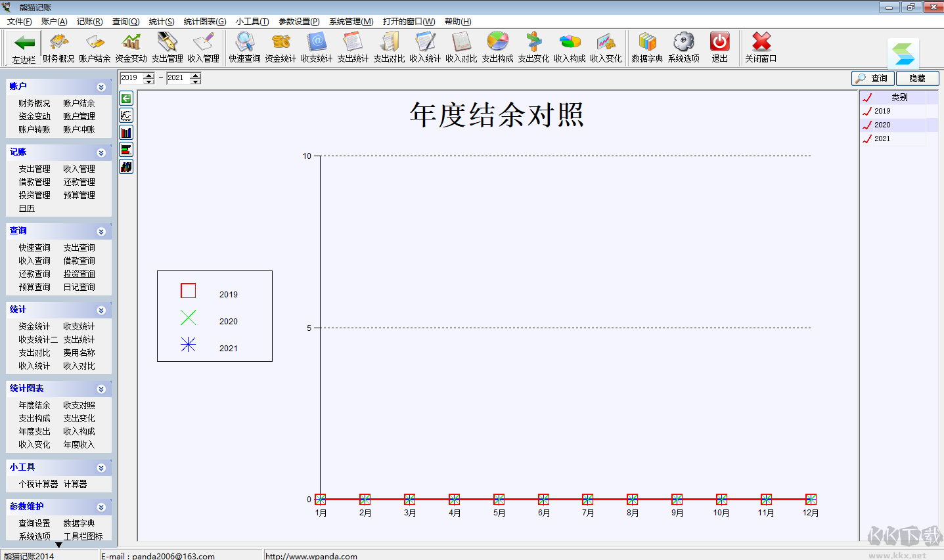Click the 隐藏 button
The height and width of the screenshot is (560, 944).
[917, 77]
